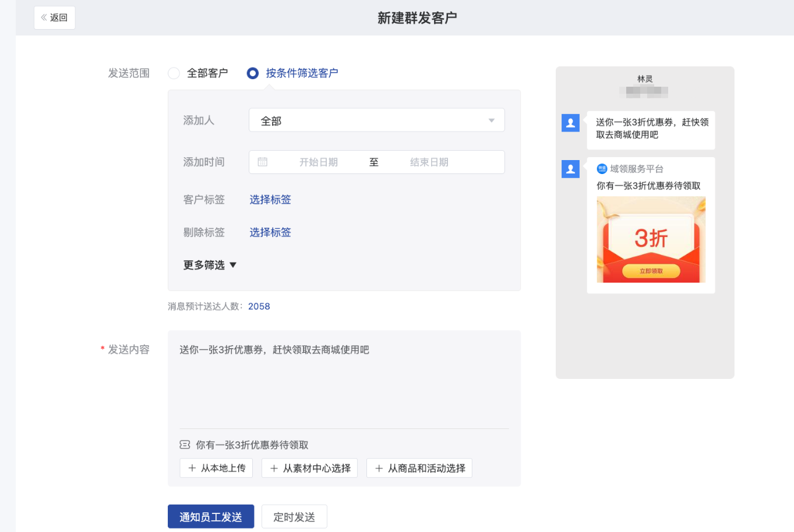
Task: Click 选择标签 link next to 剔除标签
Action: pos(270,232)
